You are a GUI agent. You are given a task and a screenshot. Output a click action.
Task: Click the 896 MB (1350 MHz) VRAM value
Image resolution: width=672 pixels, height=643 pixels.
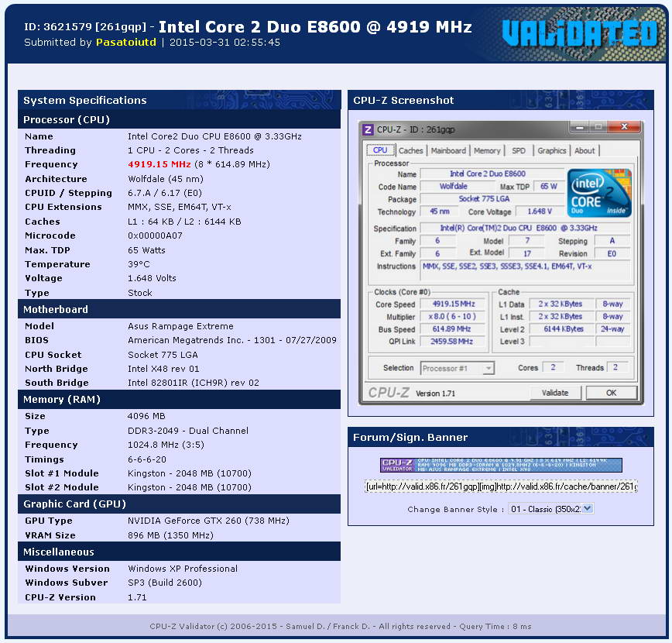tap(170, 535)
